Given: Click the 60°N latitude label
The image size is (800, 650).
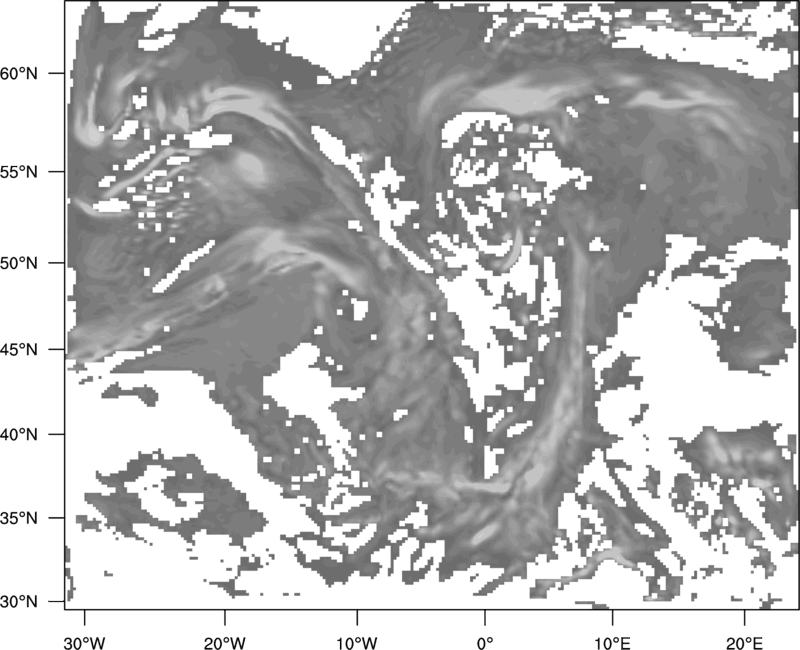Looking at the screenshot, I should coord(19,73).
